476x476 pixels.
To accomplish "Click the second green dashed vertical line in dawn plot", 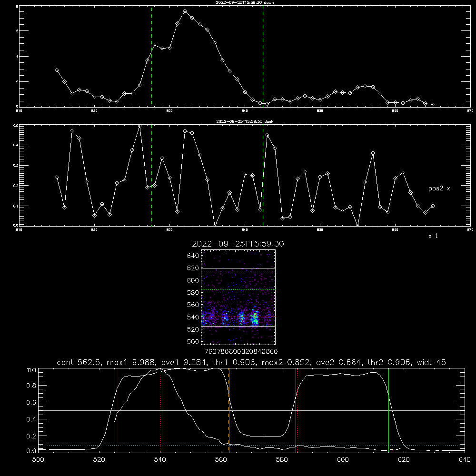I will [x=263, y=56].
